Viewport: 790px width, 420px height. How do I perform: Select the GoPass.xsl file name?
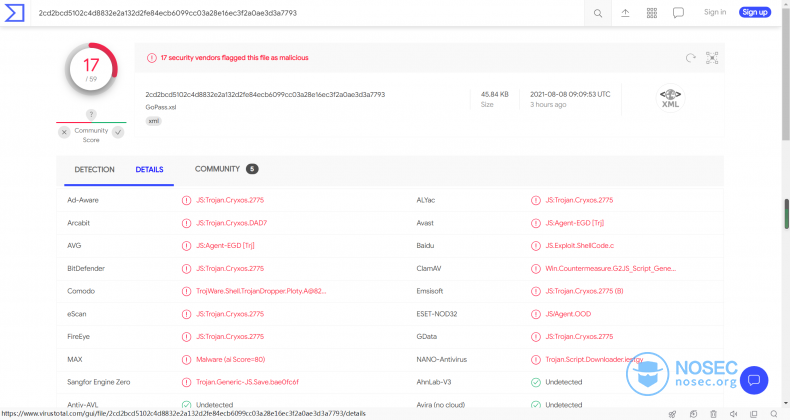(x=161, y=107)
